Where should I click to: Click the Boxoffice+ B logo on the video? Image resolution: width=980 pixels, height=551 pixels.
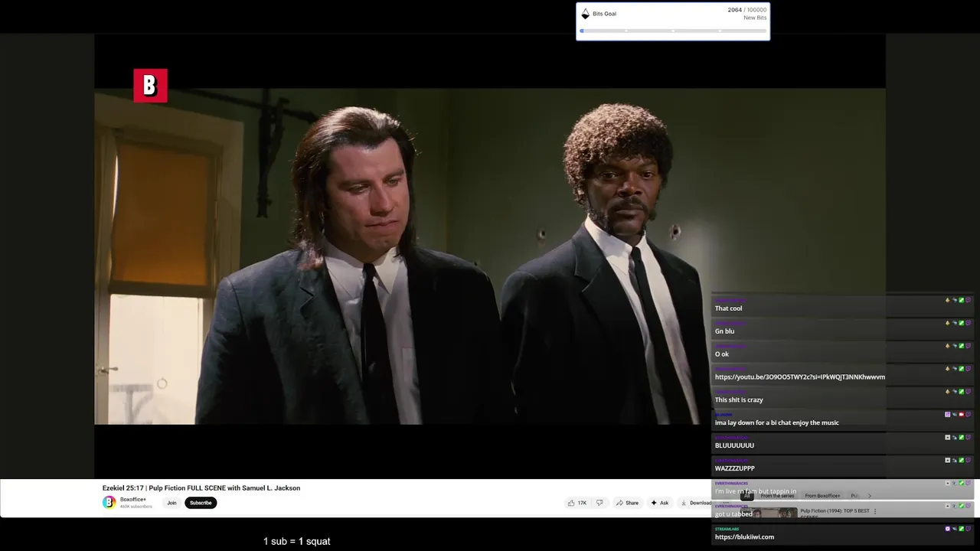click(150, 86)
